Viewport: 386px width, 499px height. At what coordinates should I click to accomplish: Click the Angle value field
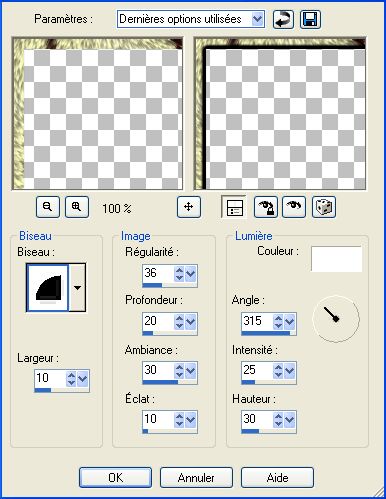coord(257,321)
